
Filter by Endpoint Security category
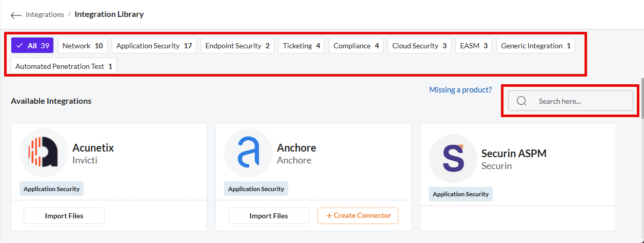click(x=237, y=46)
